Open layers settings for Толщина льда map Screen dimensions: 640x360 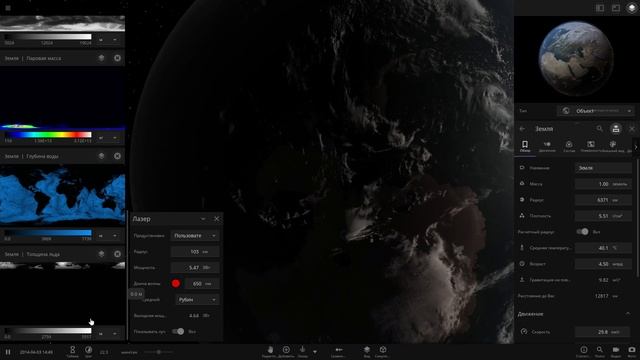coord(102,254)
